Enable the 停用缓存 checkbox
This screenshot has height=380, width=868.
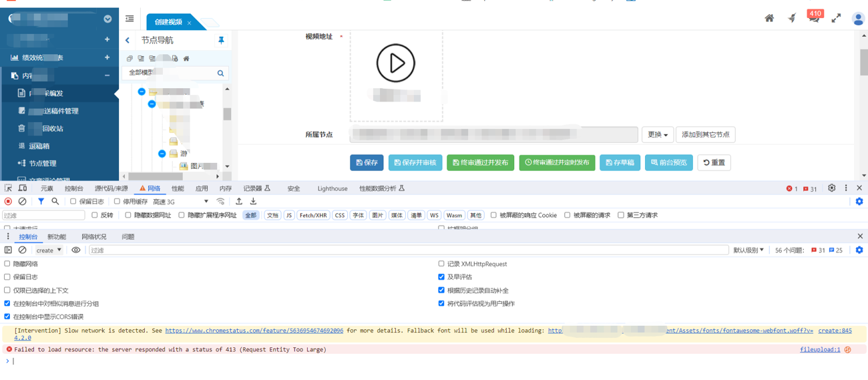(x=118, y=202)
